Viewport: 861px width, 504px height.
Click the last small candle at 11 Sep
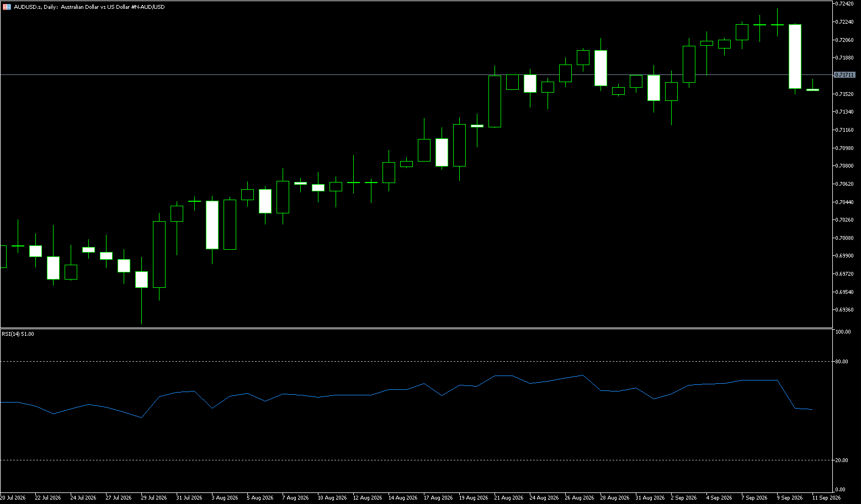[x=812, y=89]
